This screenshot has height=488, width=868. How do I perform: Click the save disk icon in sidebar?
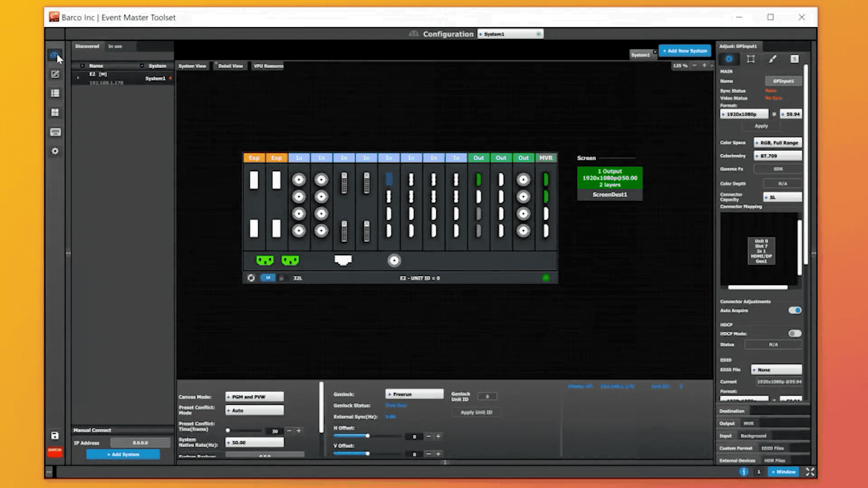[55, 435]
